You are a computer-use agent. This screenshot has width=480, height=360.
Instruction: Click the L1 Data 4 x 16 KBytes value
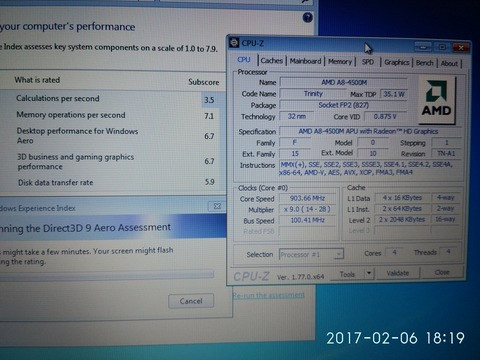tap(402, 198)
